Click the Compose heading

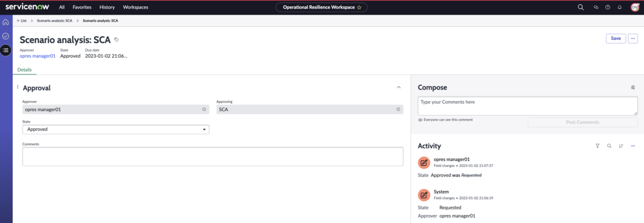pos(432,87)
